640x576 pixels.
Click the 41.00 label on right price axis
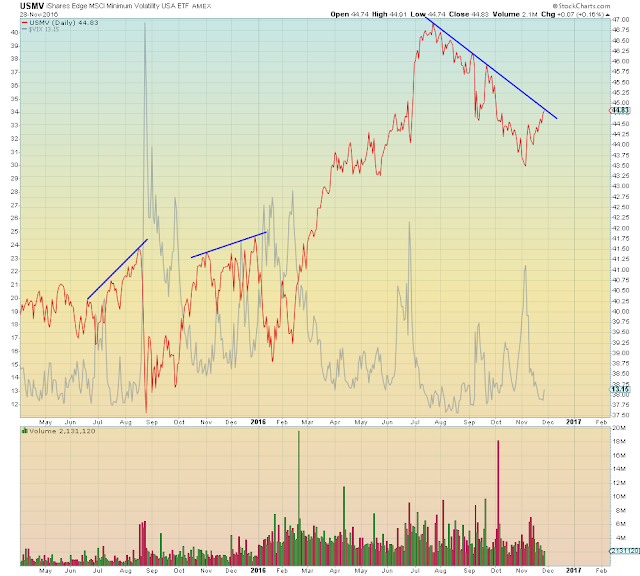point(621,270)
